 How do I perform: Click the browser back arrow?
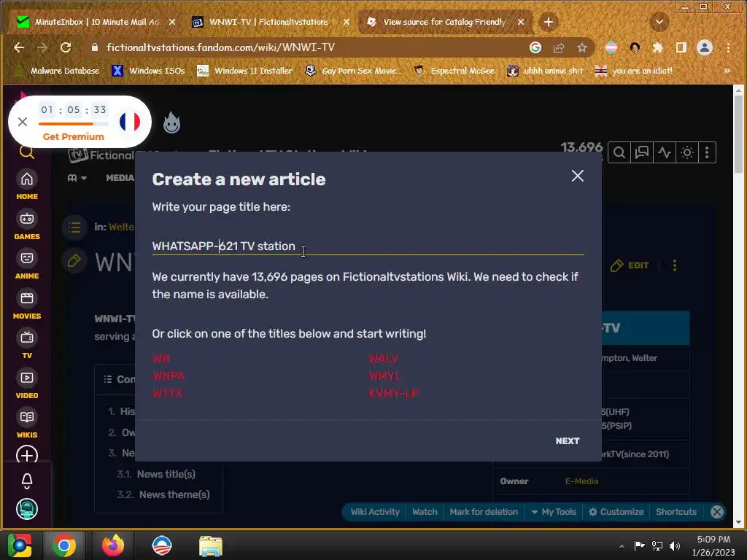coord(18,47)
